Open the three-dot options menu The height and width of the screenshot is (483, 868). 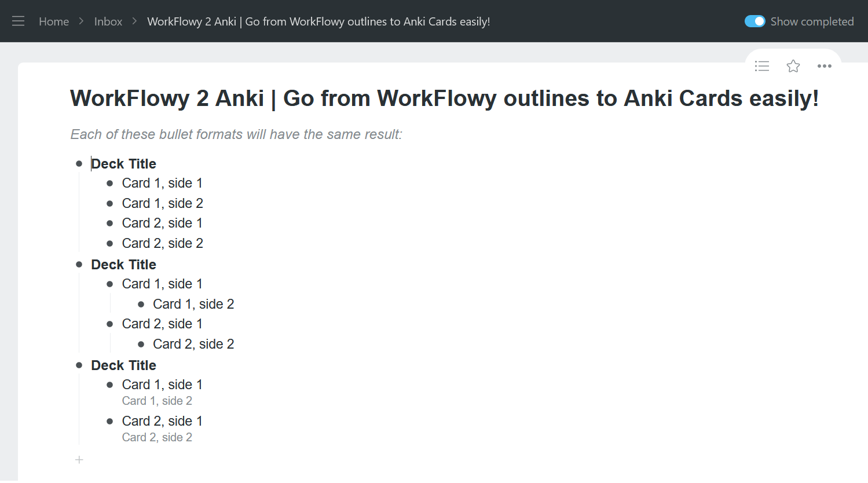[824, 66]
